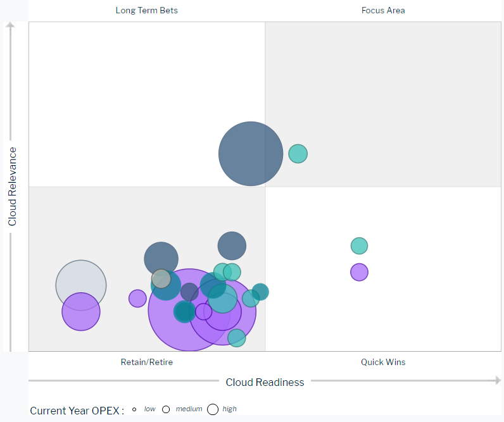Click the 'Focus Area' quadrant label
This screenshot has width=504, height=422.
tap(383, 10)
